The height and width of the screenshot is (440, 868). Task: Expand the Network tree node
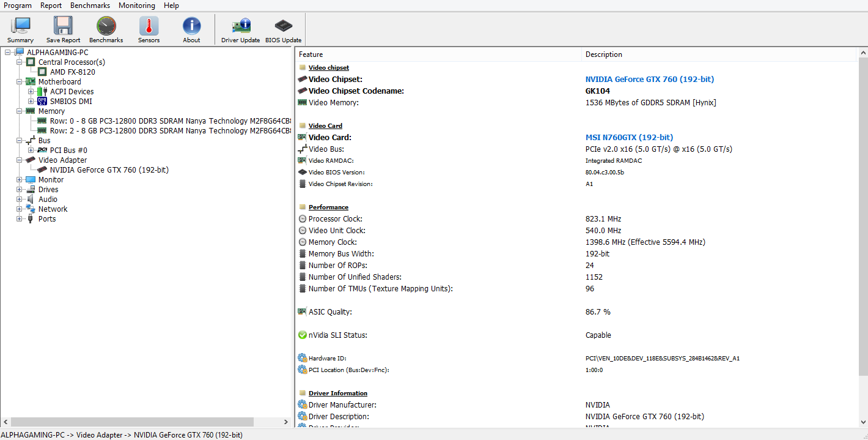(20, 209)
